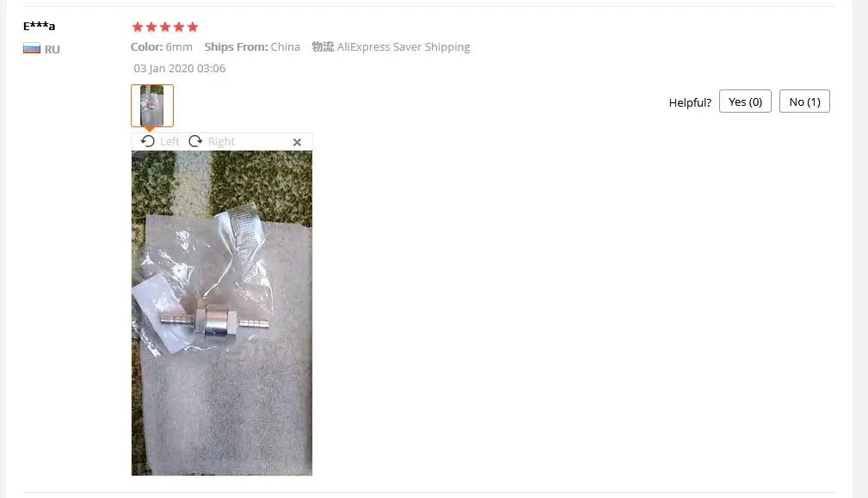Click reviewer name E***a
The height and width of the screenshot is (498, 868).
coord(40,26)
